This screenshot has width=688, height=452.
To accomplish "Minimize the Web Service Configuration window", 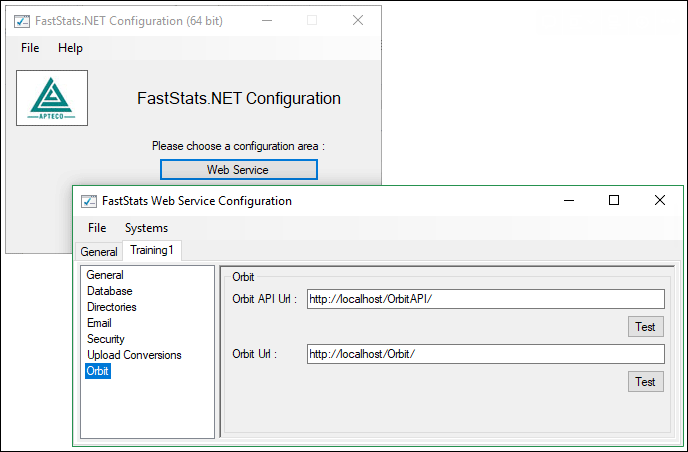I will point(569,201).
